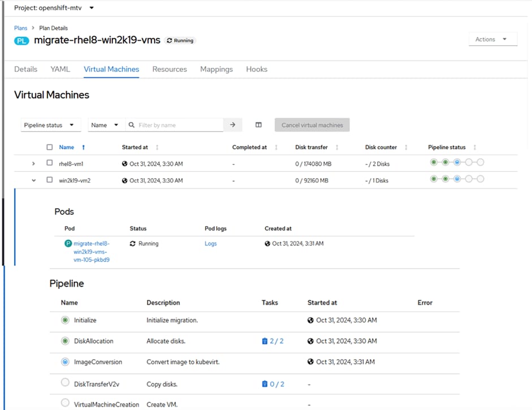Click globe icon in win2k19-vm2 Started at

pyautogui.click(x=125, y=180)
